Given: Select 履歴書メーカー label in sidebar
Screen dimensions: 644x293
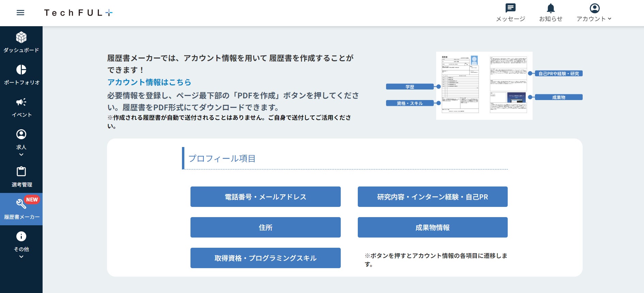Looking at the screenshot, I should [21, 217].
